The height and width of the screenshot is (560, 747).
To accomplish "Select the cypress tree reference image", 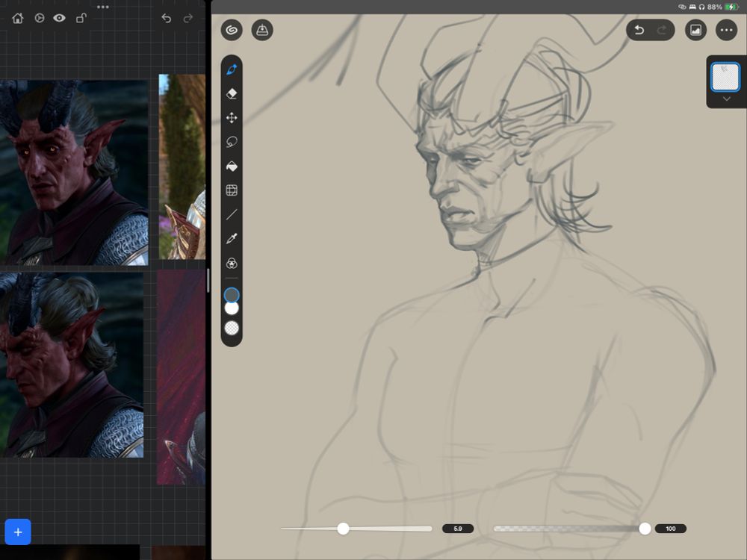I will [182, 167].
